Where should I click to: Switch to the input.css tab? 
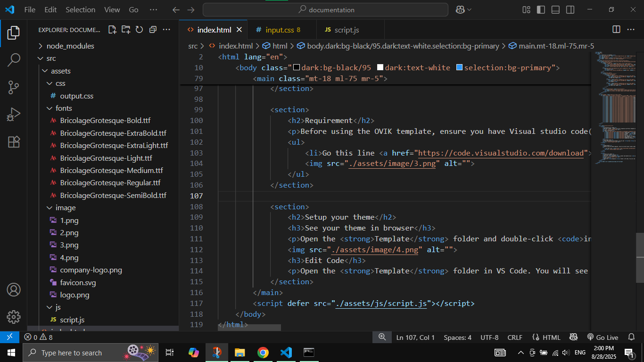pyautogui.click(x=279, y=30)
